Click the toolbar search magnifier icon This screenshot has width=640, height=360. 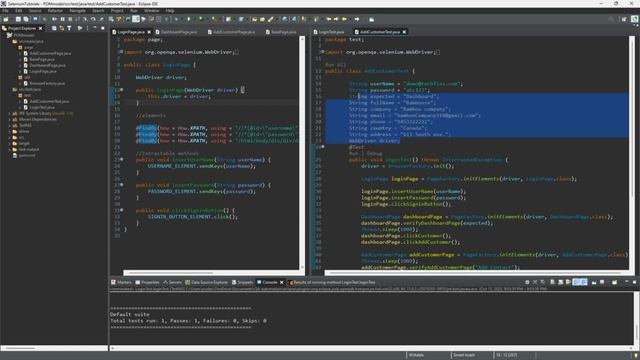point(611,19)
